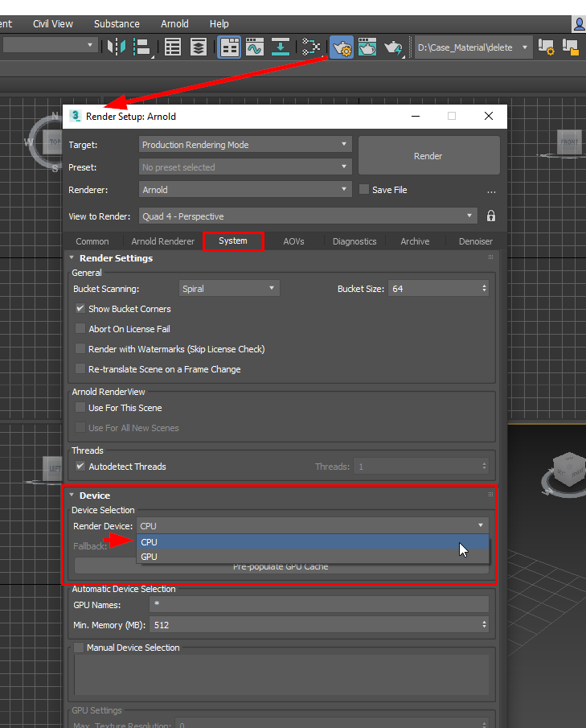
Task: Open the Help menu
Action: [219, 23]
